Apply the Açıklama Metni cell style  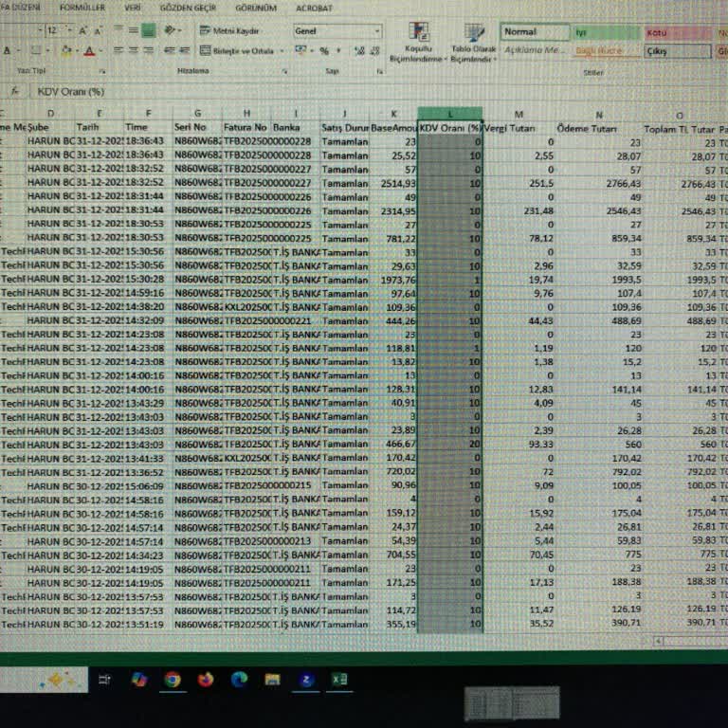[x=536, y=49]
